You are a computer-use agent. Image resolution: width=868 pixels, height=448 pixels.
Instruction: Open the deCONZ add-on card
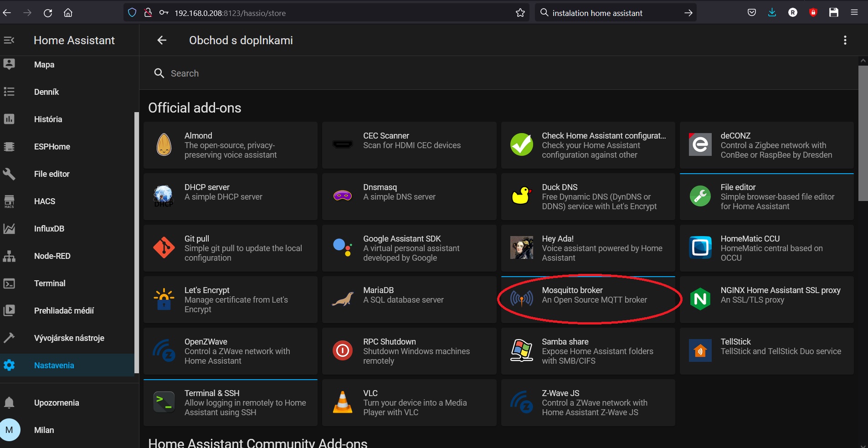(767, 145)
